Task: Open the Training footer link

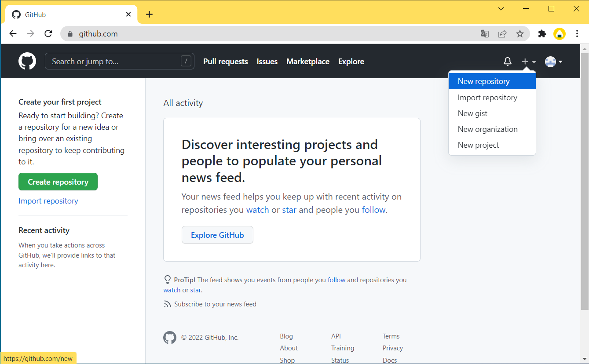Action: [x=343, y=348]
